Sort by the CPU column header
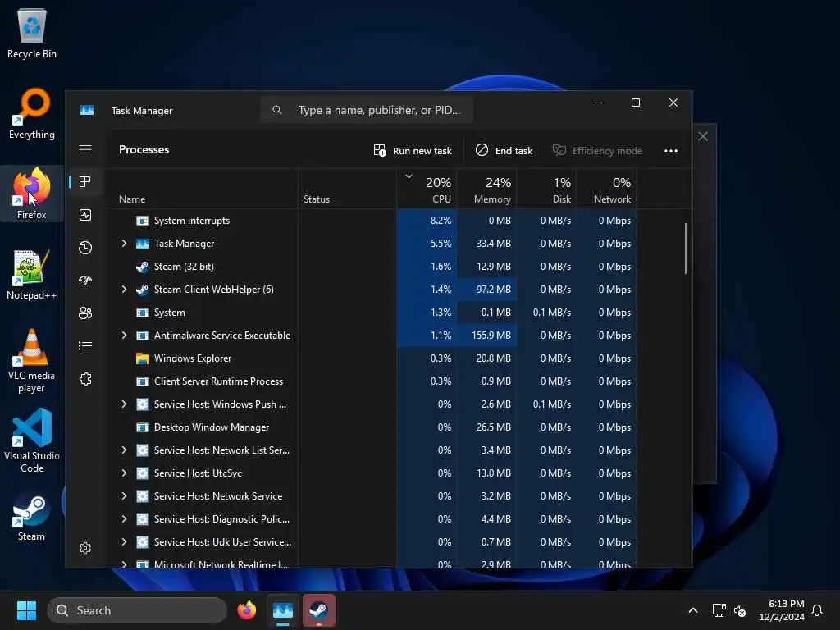This screenshot has height=630, width=840. 427,190
